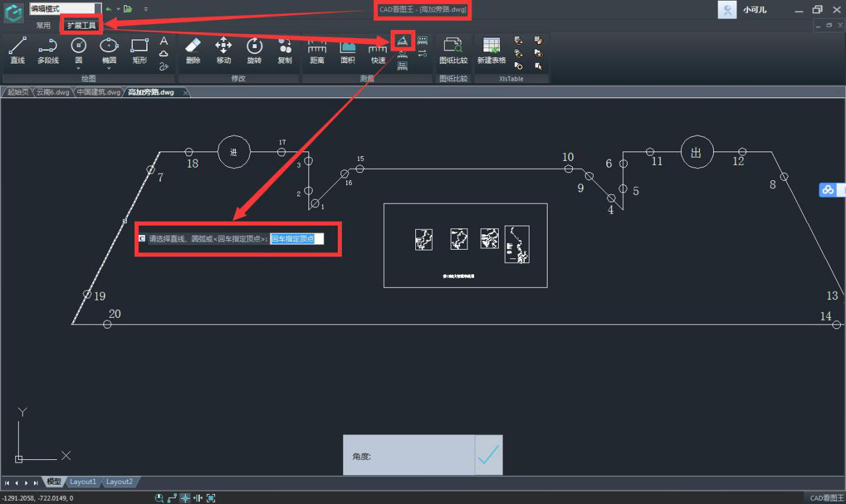
Task: Toggle the polyline tracking icon in status bar
Action: (172, 498)
